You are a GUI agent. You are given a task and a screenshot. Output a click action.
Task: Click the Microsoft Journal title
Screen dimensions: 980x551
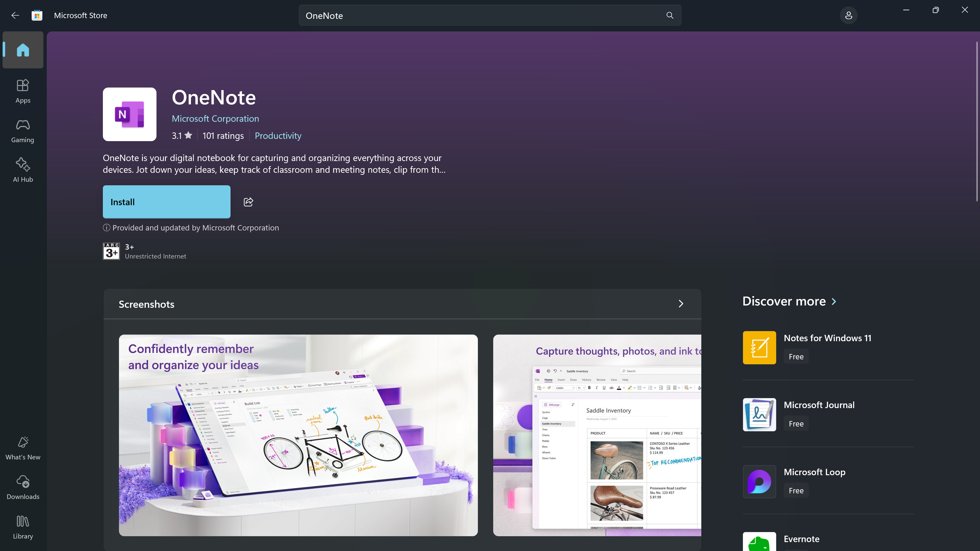[819, 405]
